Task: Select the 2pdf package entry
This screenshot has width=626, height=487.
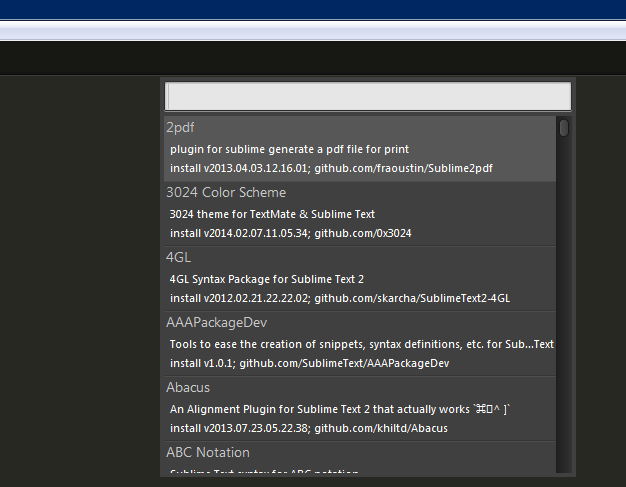Action: coord(360,149)
